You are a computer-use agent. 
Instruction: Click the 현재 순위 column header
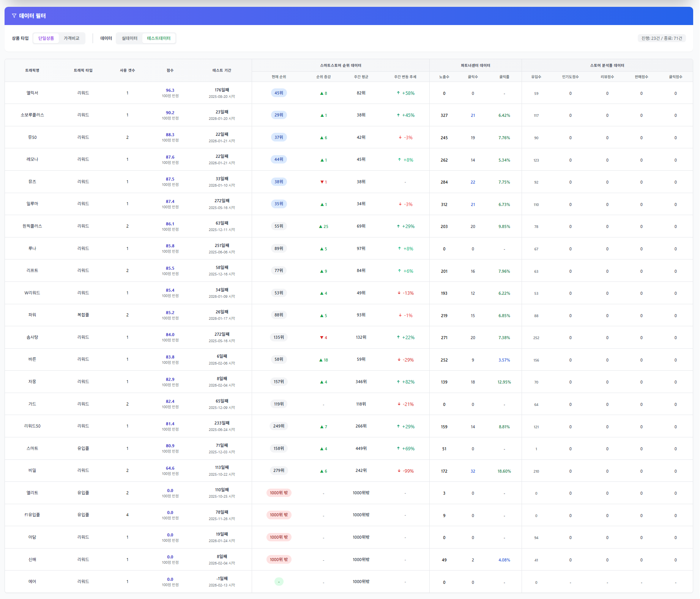(279, 77)
